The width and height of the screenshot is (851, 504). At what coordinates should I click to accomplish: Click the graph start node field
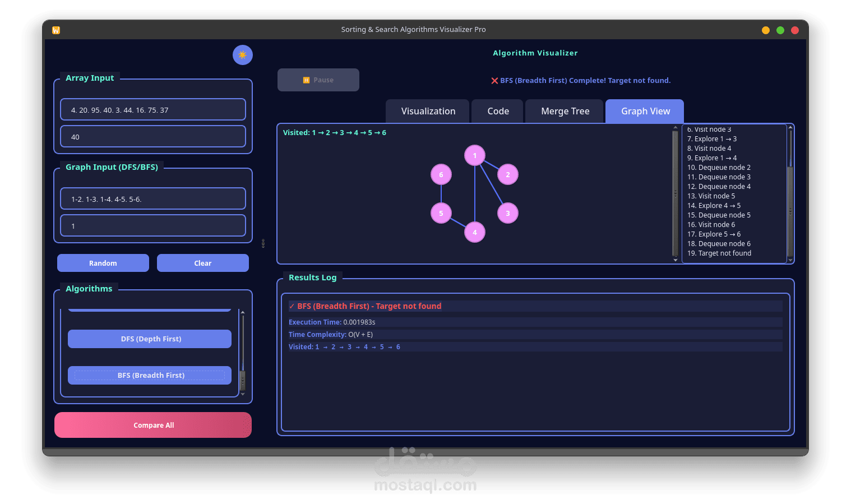tap(153, 226)
